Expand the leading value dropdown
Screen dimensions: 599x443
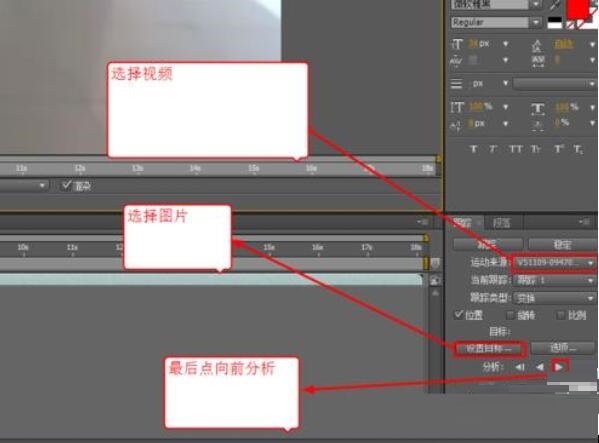(592, 45)
